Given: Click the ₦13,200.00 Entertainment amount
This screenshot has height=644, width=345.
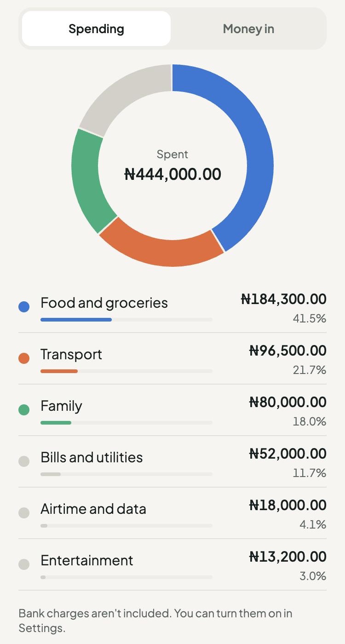Looking at the screenshot, I should (x=288, y=557).
